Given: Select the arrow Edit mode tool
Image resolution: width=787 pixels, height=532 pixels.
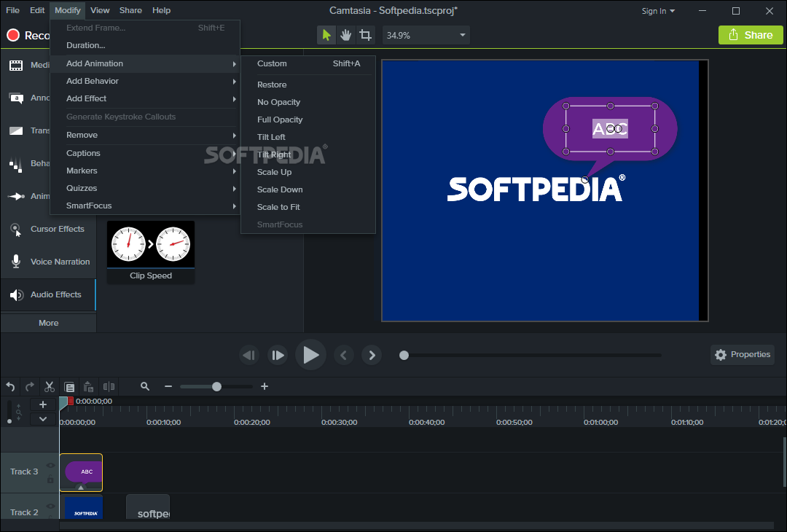Looking at the screenshot, I should [x=326, y=35].
